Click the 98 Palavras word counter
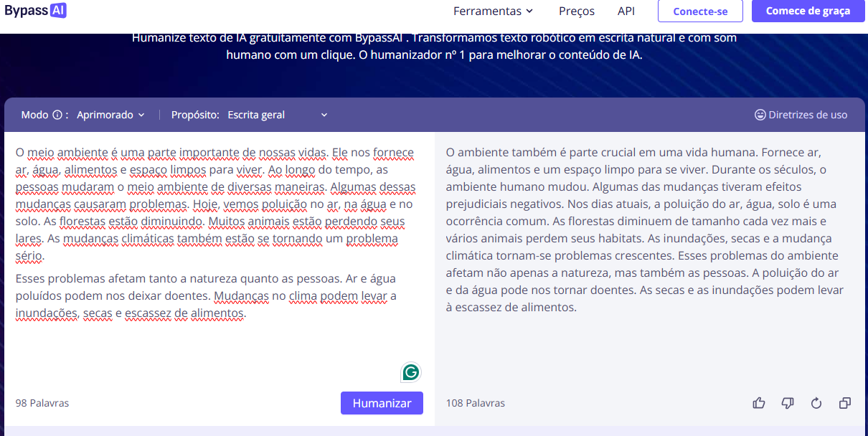The image size is (868, 436). click(x=42, y=403)
